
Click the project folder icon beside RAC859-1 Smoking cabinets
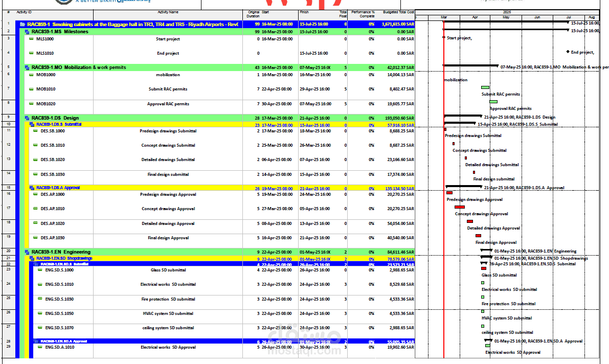pos(22,24)
